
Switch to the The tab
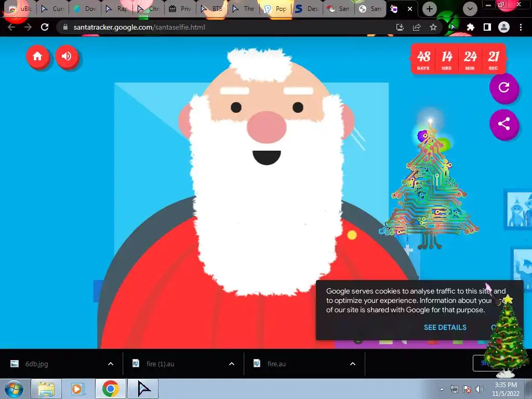(x=244, y=9)
